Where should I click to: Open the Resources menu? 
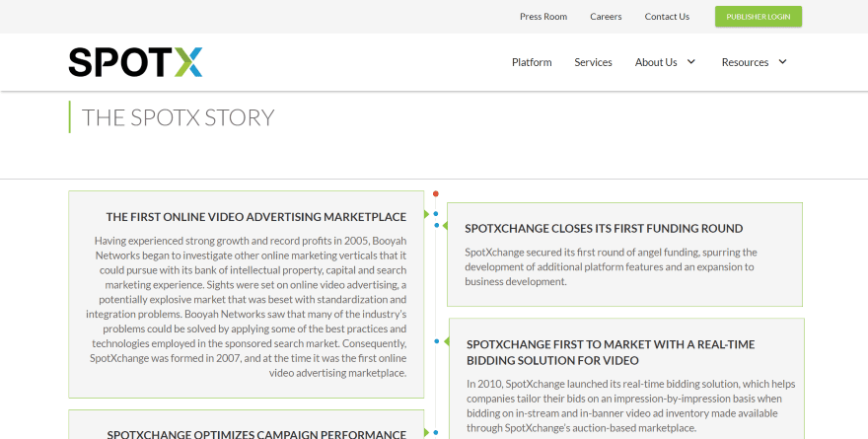745,62
